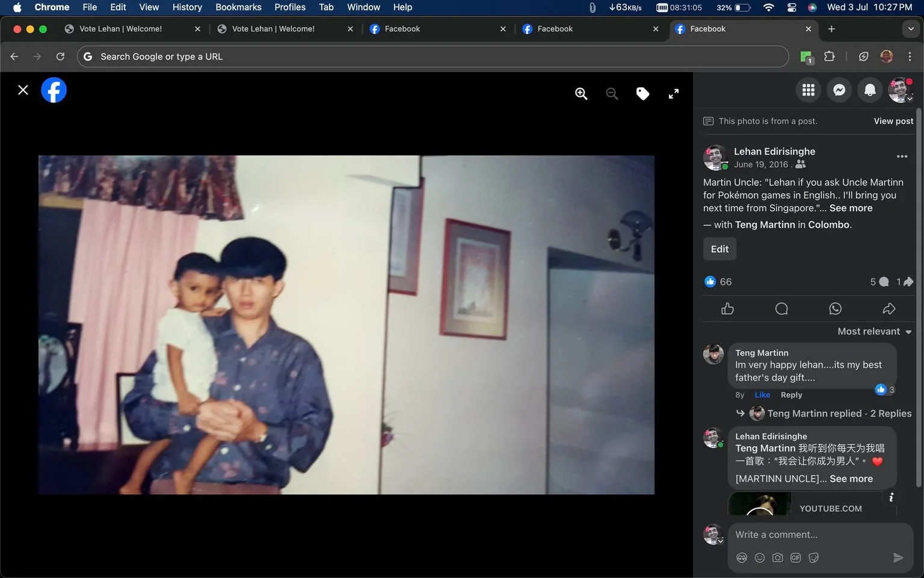View 1 share count
This screenshot has width=924, height=578.
tap(905, 282)
